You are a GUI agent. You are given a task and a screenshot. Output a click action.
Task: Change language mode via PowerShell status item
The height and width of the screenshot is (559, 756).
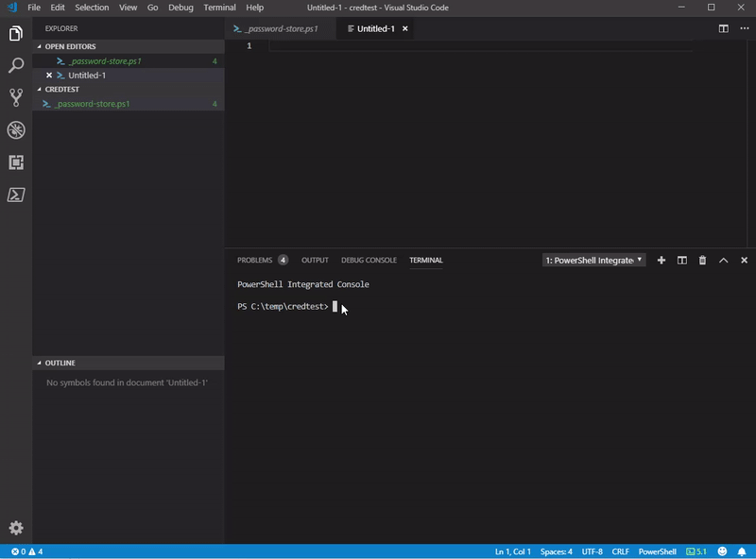[x=657, y=551]
